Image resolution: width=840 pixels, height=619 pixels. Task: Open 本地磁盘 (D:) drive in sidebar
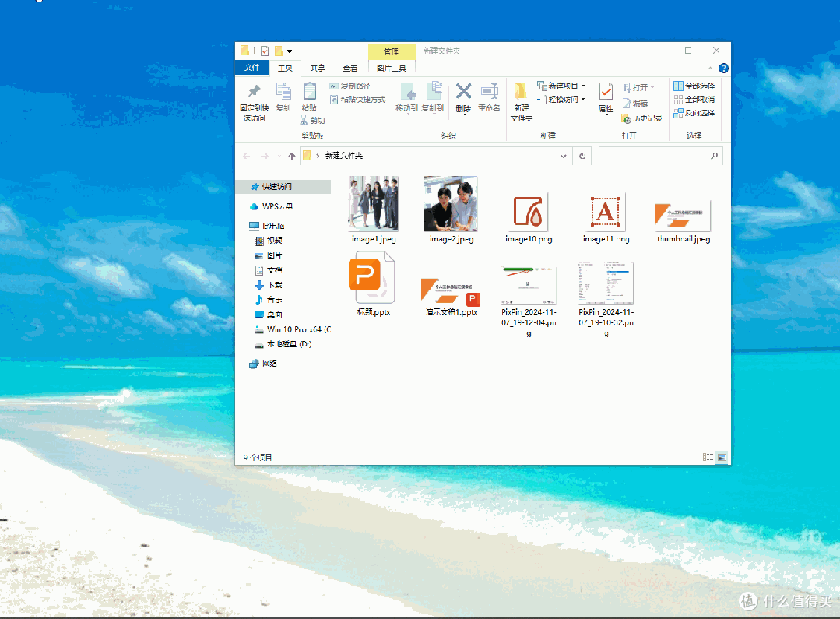[284, 344]
